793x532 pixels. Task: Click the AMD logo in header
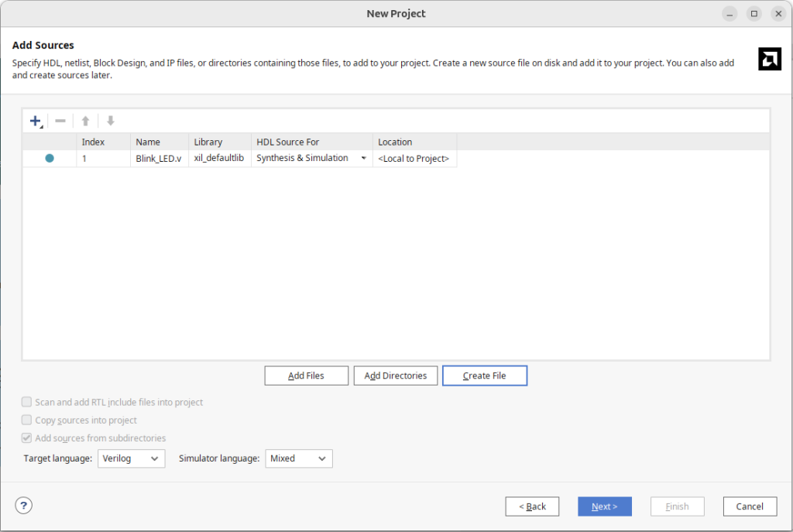[769, 60]
